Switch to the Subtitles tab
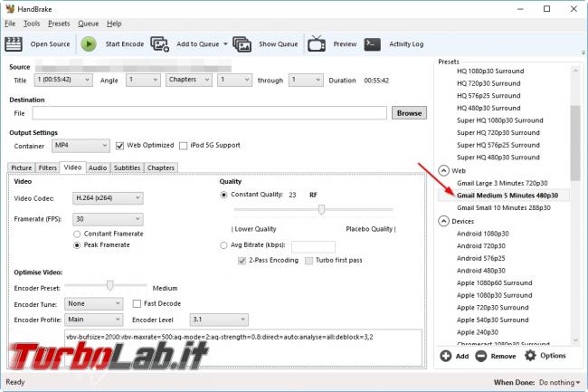 [x=128, y=167]
